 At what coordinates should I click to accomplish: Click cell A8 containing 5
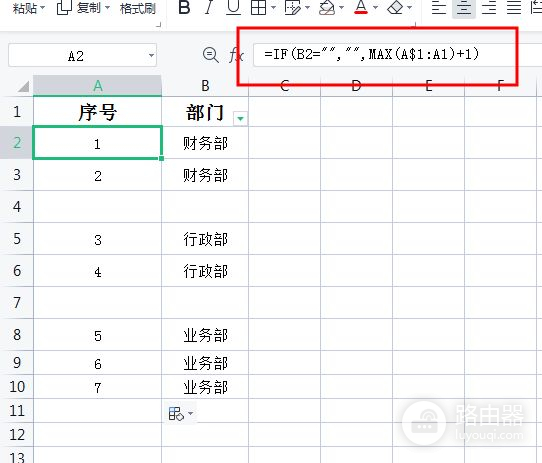pyautogui.click(x=97, y=335)
